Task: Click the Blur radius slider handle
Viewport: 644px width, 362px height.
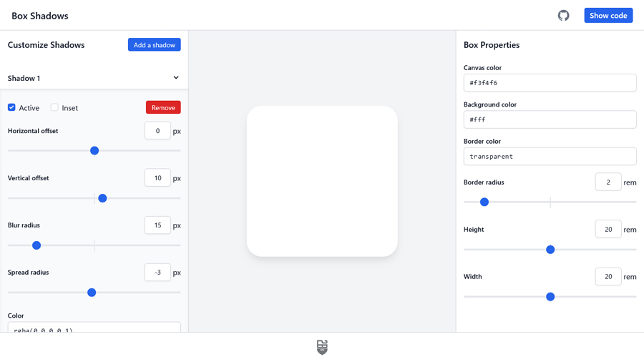Action: (36, 245)
